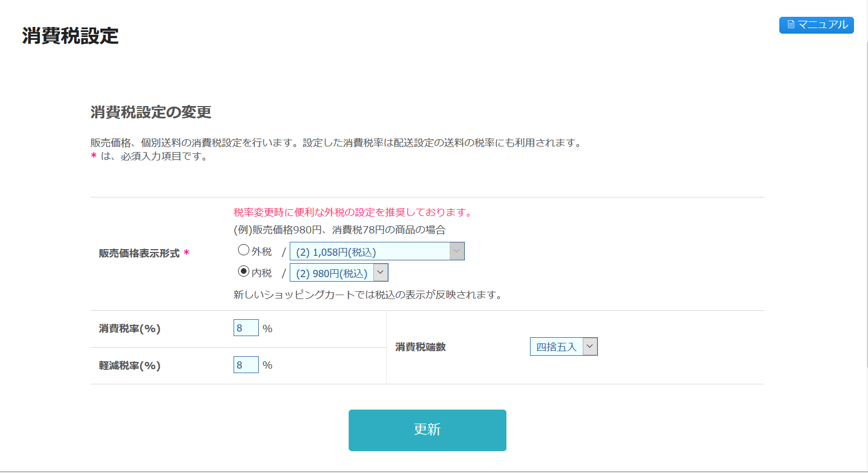
Task: Open the 外税 display format dropdown (2) 1,058円(税込)
Action: 377,251
